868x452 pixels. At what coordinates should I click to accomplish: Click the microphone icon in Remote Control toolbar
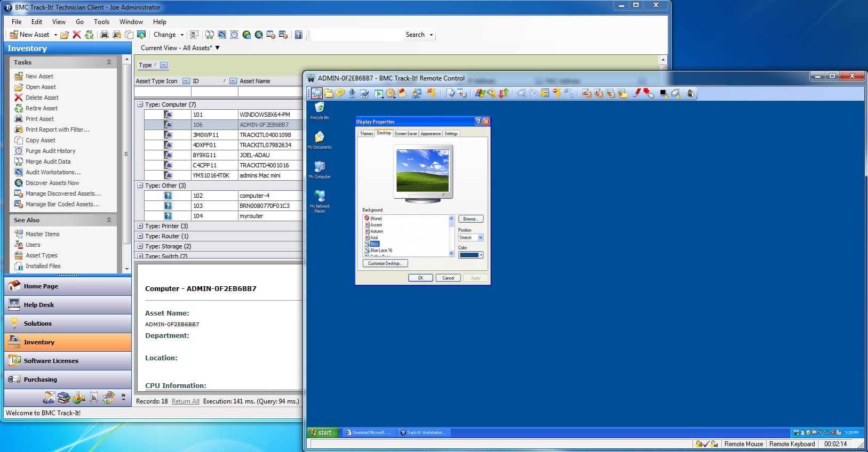tap(352, 93)
